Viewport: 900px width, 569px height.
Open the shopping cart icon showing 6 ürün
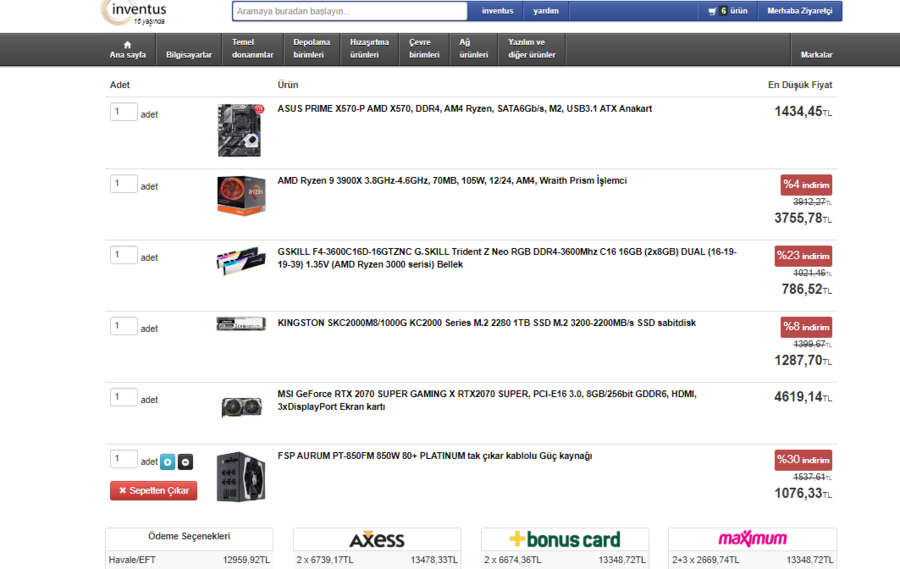point(728,11)
